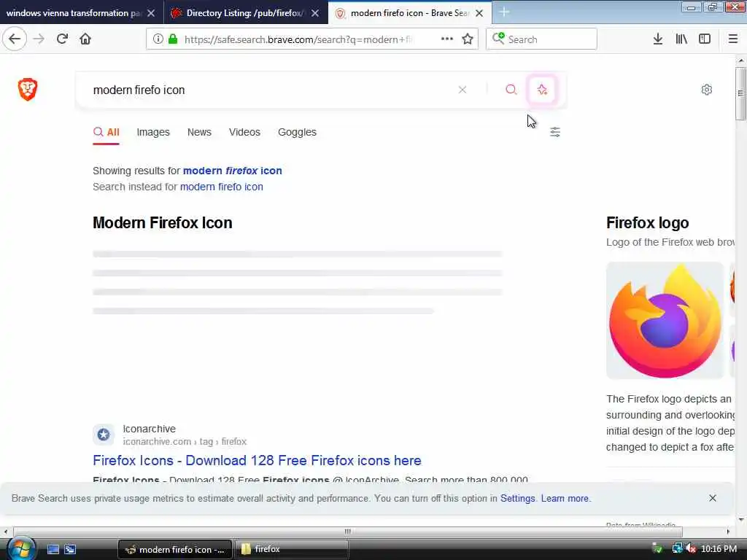Dismiss the usage metrics notice
The image size is (747, 560).
click(712, 498)
